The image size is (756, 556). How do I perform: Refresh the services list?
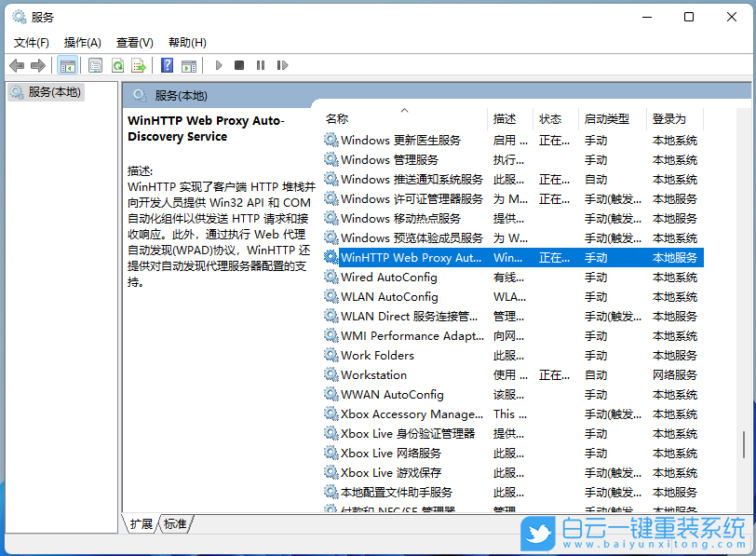(x=117, y=65)
